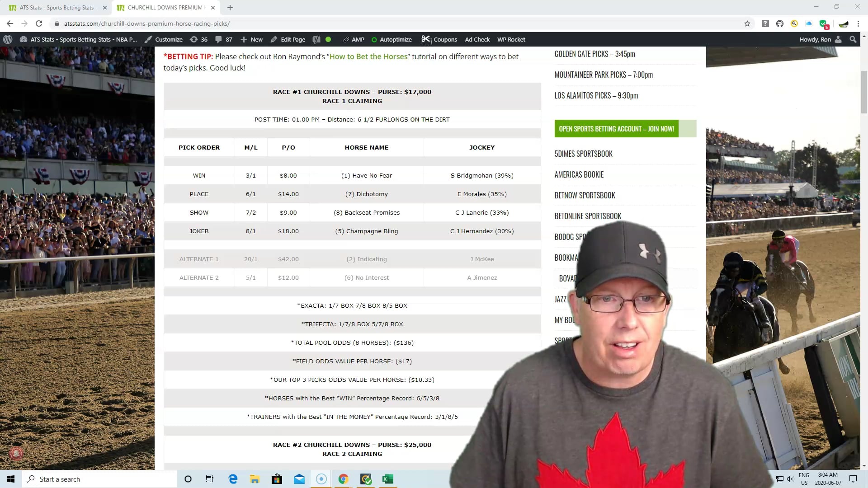The height and width of the screenshot is (488, 868).
Task: Open the Americas Bookie link
Action: tap(579, 174)
